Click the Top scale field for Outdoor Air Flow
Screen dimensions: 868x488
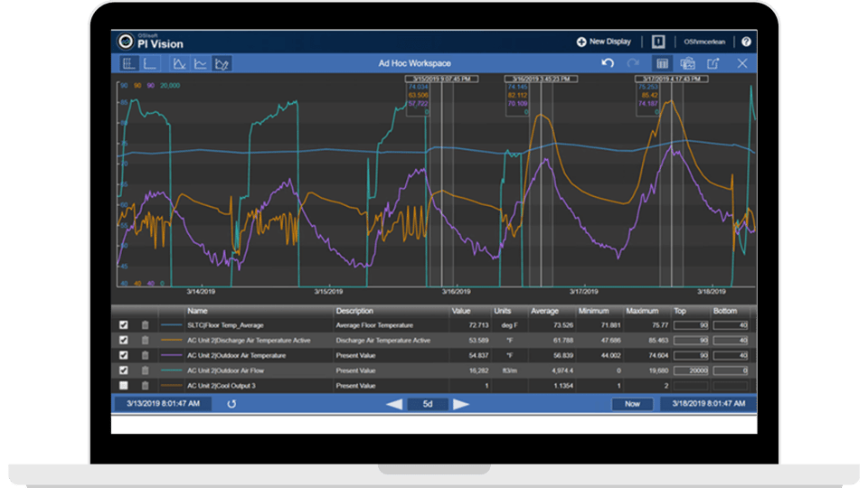[x=689, y=371]
